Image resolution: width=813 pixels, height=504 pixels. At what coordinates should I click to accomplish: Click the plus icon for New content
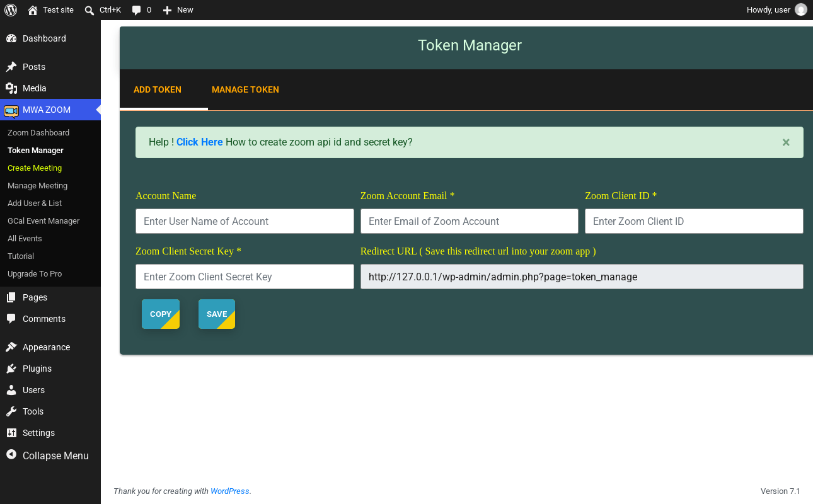[167, 10]
